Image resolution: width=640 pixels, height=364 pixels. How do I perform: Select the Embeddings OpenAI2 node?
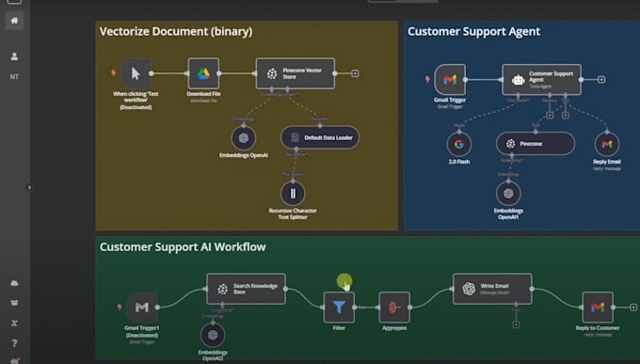[x=213, y=335]
